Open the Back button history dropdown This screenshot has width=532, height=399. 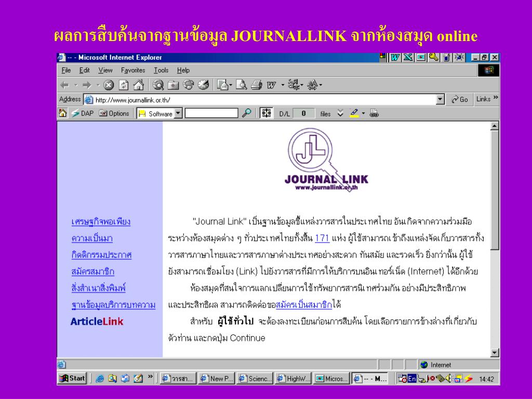(76, 85)
